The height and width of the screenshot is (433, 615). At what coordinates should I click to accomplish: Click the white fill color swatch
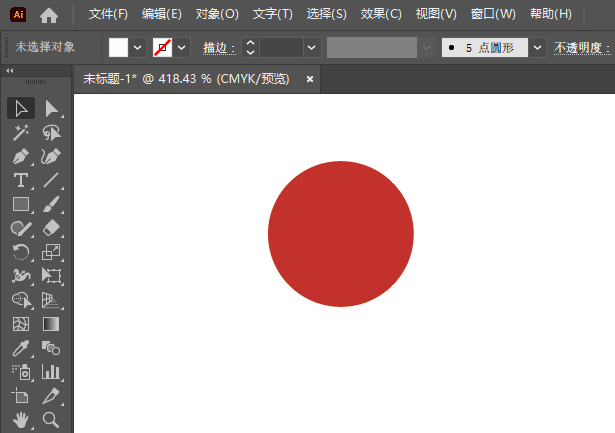tap(118, 47)
